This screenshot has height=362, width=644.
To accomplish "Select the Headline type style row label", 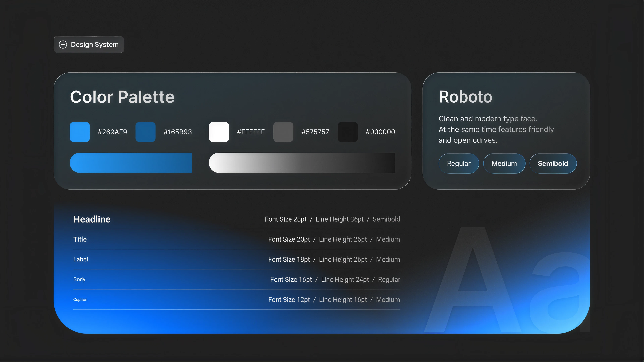I will 92,219.
